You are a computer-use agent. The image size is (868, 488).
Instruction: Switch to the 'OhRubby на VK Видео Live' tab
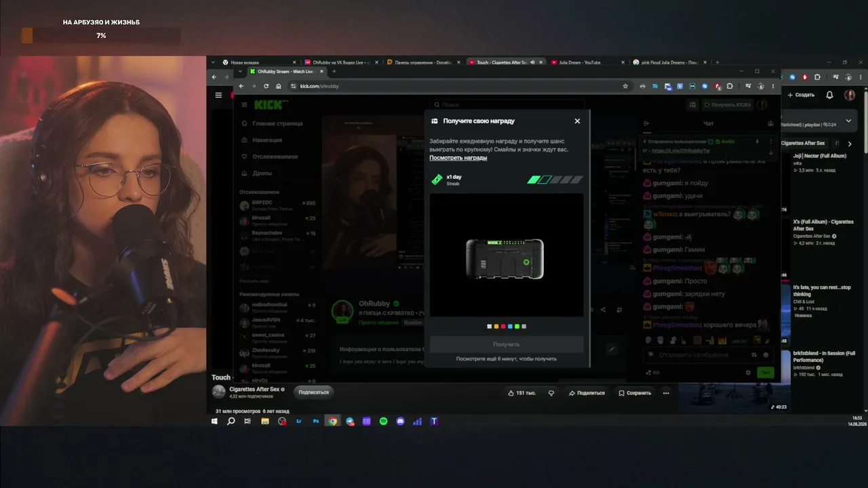340,62
